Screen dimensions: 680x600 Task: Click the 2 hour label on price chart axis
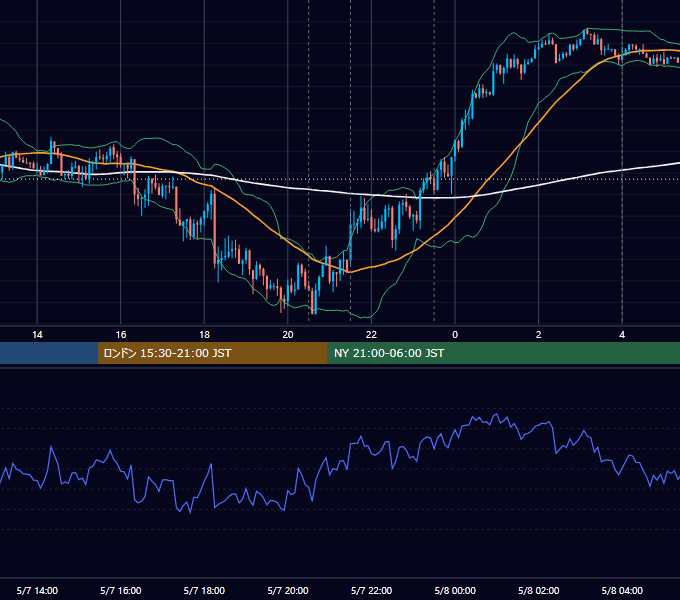[x=539, y=335]
